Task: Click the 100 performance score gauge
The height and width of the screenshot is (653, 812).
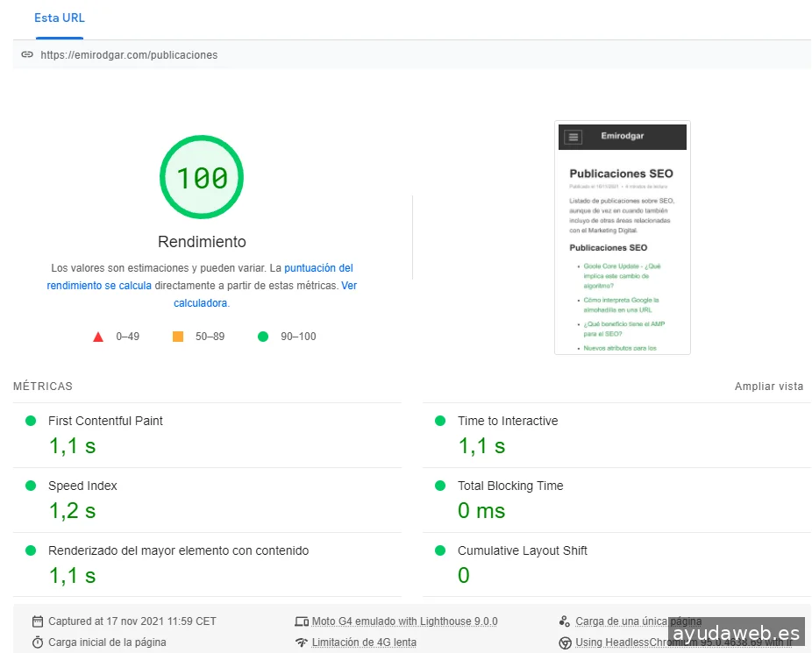Action: click(x=202, y=178)
